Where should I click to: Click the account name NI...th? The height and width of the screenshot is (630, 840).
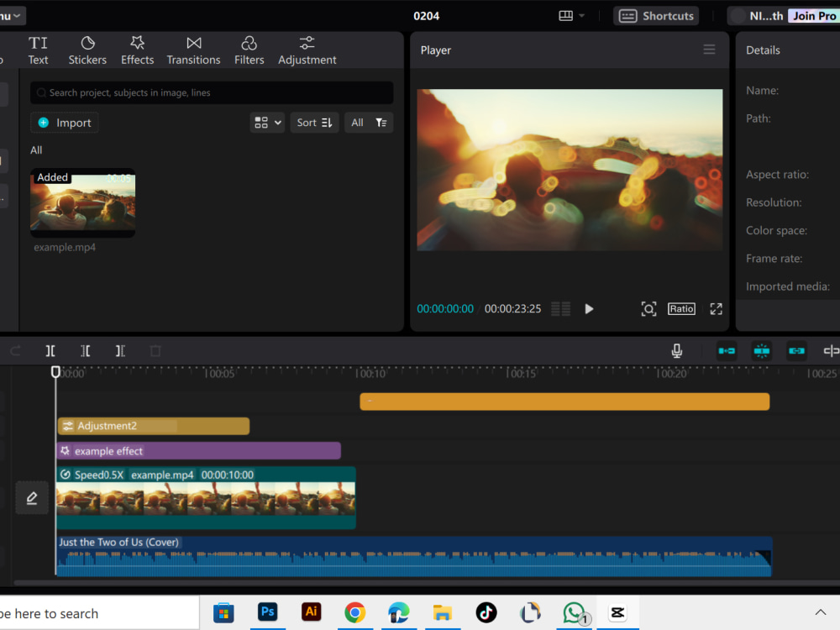tap(766, 16)
